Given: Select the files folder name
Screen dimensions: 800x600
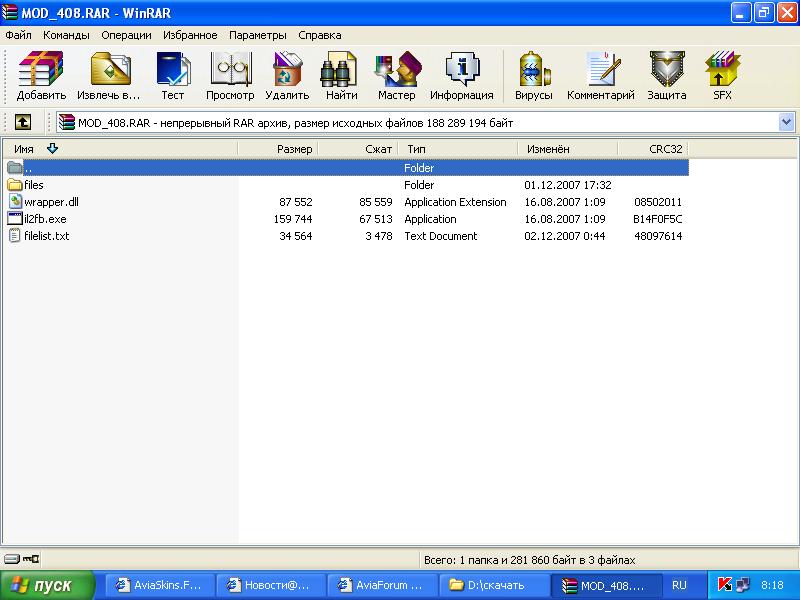Looking at the screenshot, I should 34,185.
